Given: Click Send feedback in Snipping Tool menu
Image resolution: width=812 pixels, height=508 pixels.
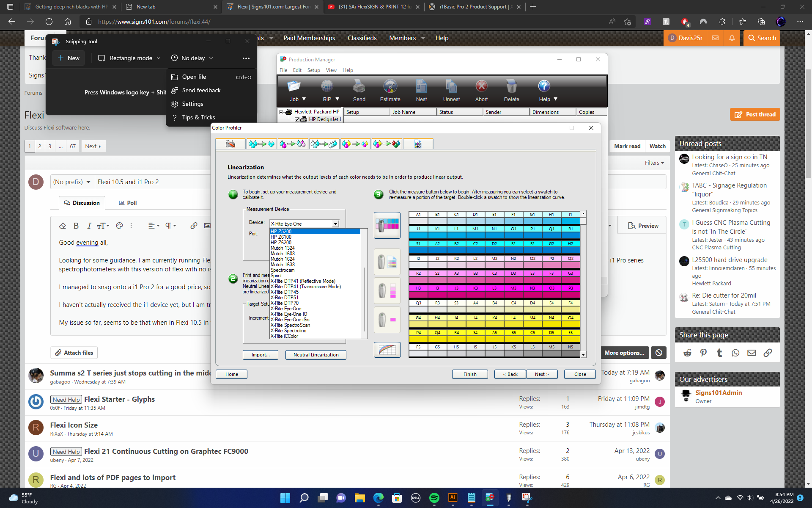Looking at the screenshot, I should tap(211, 90).
